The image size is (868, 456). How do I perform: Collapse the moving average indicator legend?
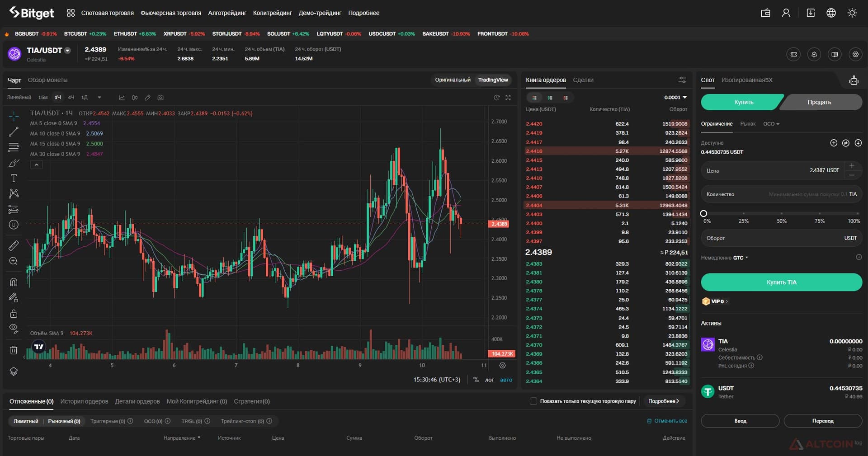[x=37, y=165]
